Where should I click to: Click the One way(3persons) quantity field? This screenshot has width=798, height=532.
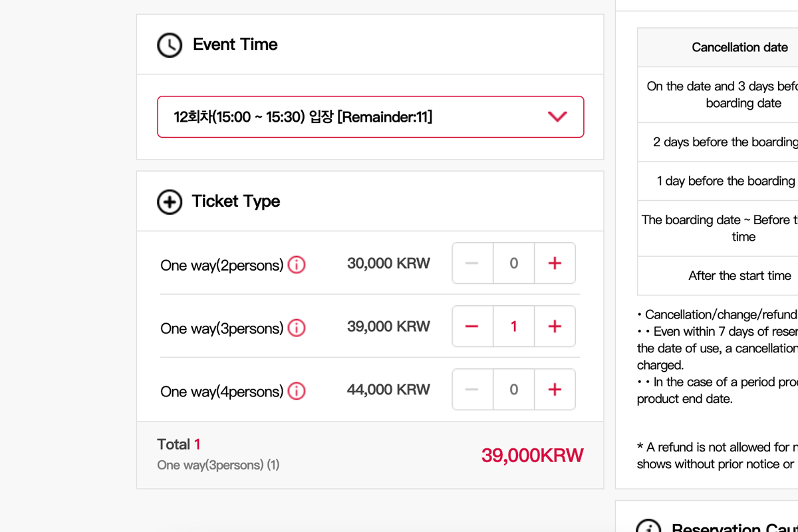(513, 327)
